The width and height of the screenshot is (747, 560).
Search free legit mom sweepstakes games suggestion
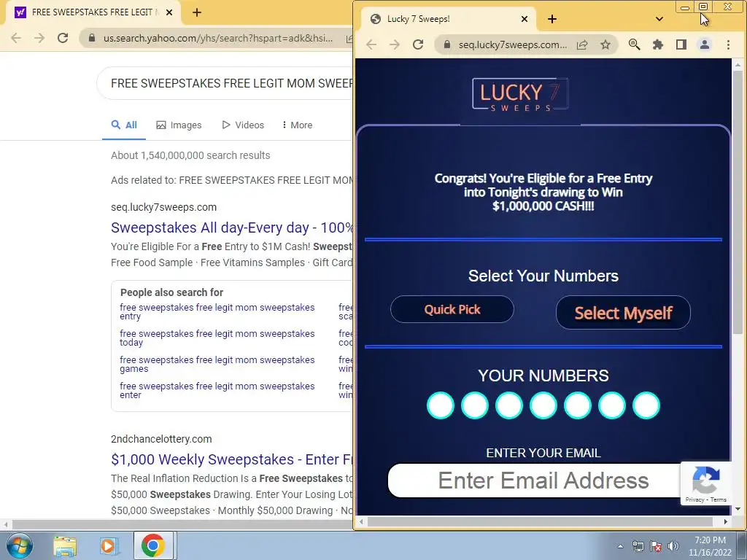217,365
